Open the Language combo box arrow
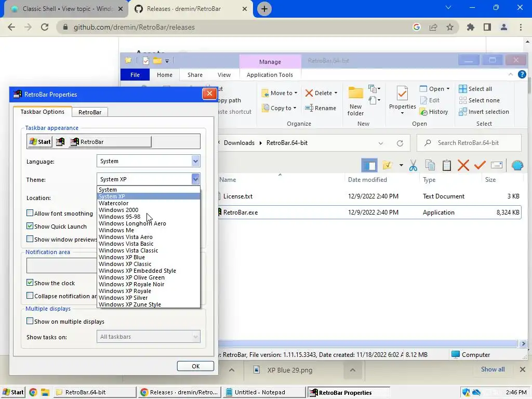532x399 pixels. (195, 161)
